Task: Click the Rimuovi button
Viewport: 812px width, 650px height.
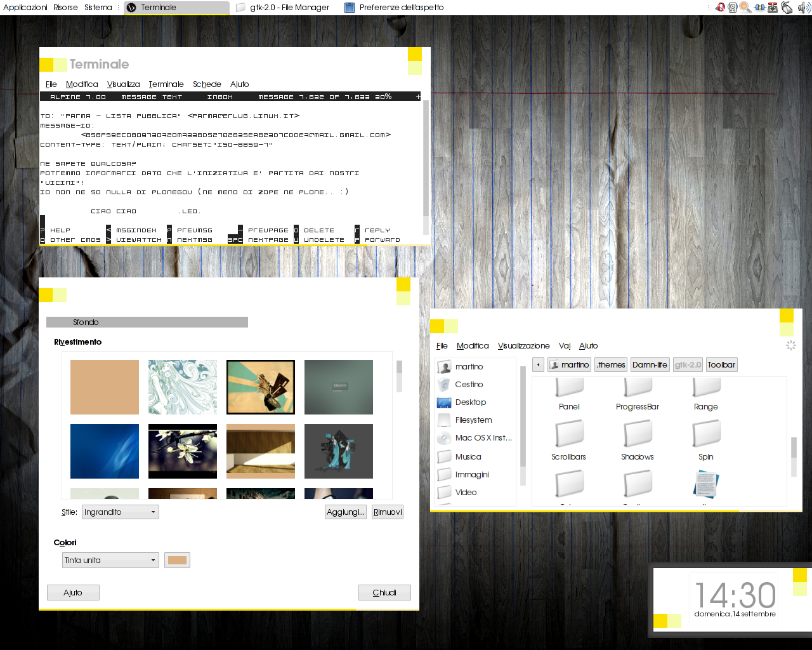Action: (388, 512)
